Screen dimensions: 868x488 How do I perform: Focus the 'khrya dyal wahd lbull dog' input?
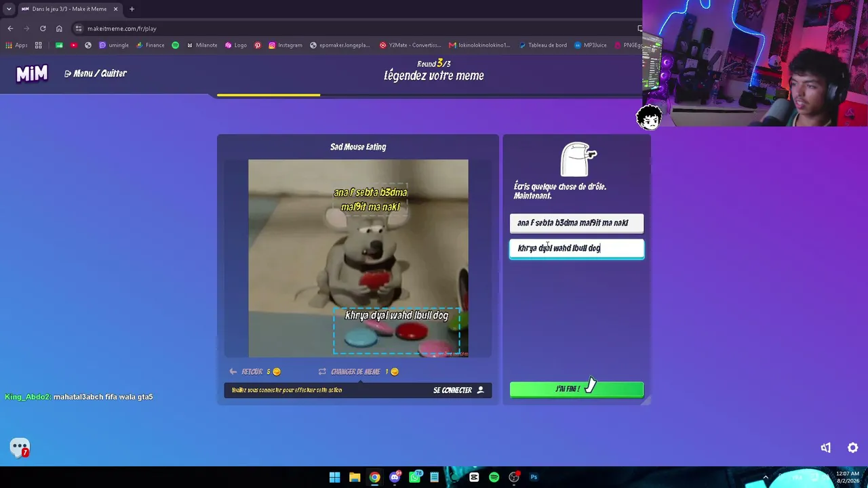(576, 248)
